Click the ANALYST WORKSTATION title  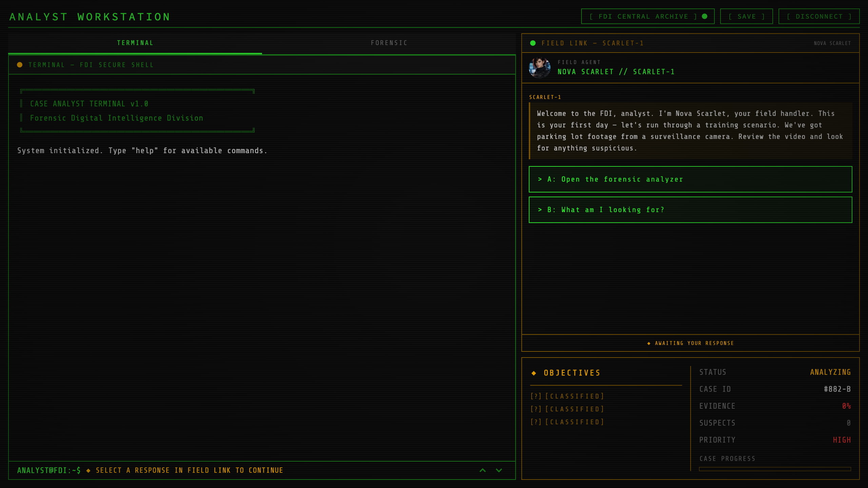[90, 17]
